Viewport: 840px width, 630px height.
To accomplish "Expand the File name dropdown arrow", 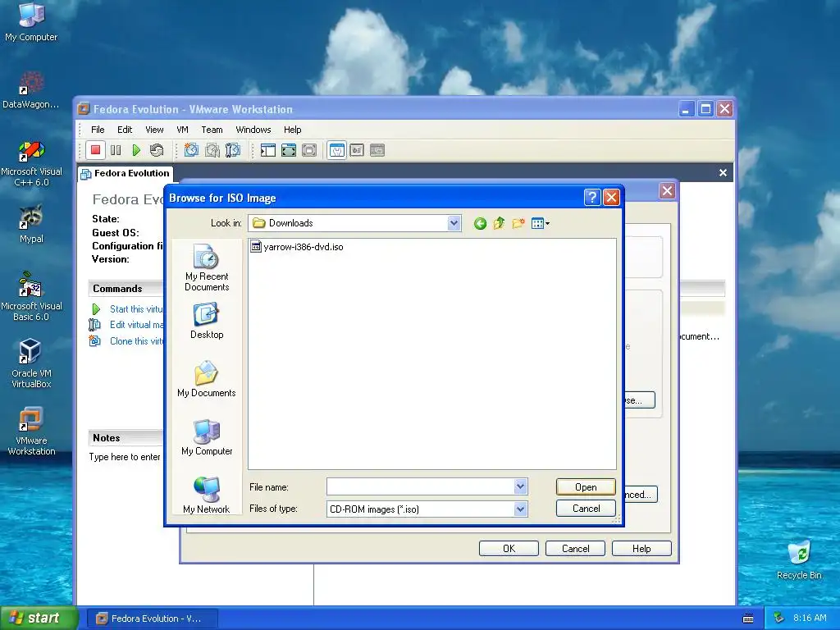I will pyautogui.click(x=520, y=486).
